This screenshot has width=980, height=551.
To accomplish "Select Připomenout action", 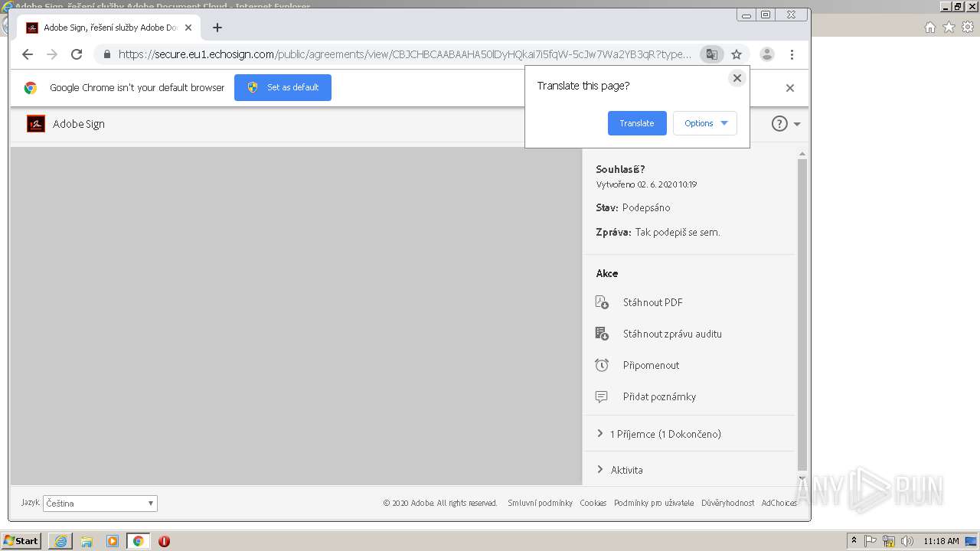I will pyautogui.click(x=651, y=365).
